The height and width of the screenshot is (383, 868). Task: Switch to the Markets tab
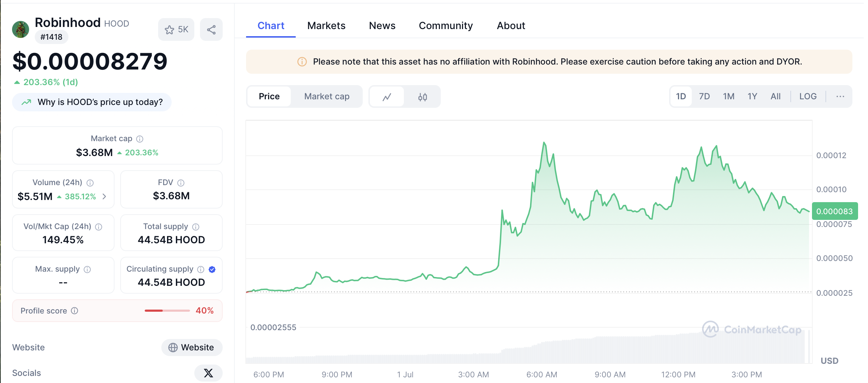tap(326, 26)
